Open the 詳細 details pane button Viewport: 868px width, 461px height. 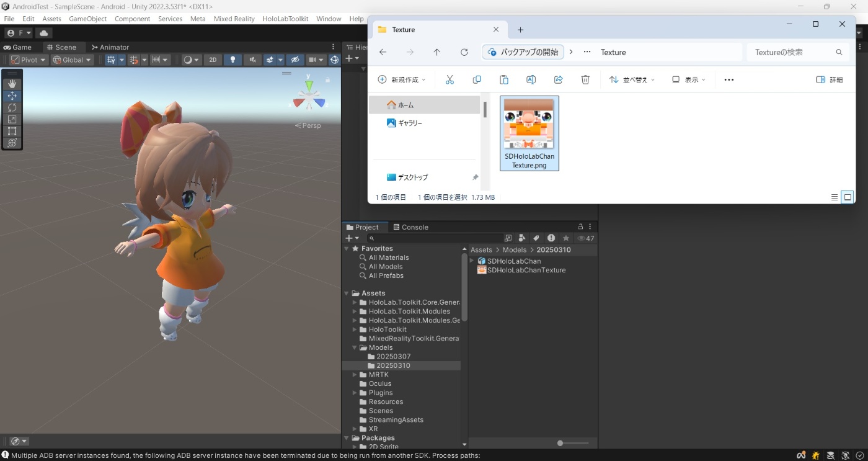coord(829,79)
